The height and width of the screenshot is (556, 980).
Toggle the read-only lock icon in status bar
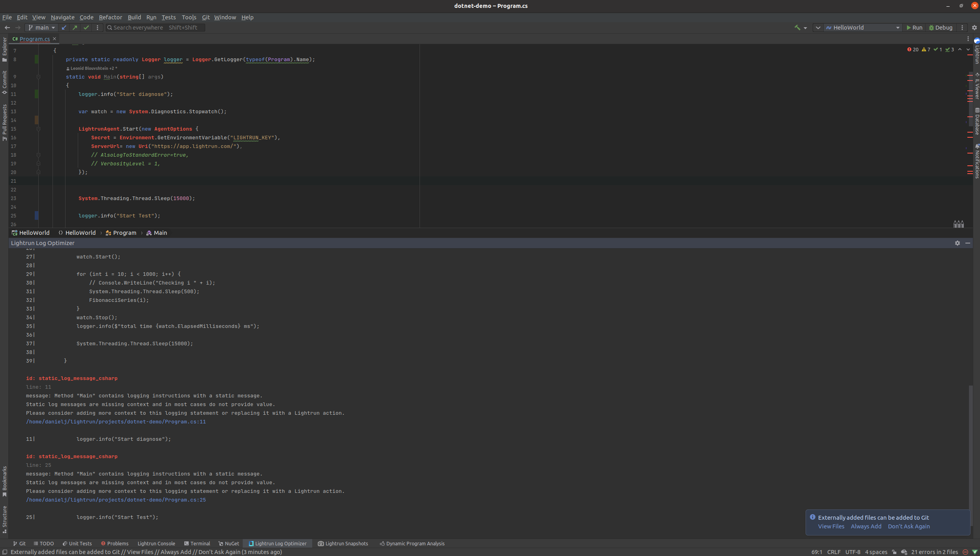tap(894, 552)
